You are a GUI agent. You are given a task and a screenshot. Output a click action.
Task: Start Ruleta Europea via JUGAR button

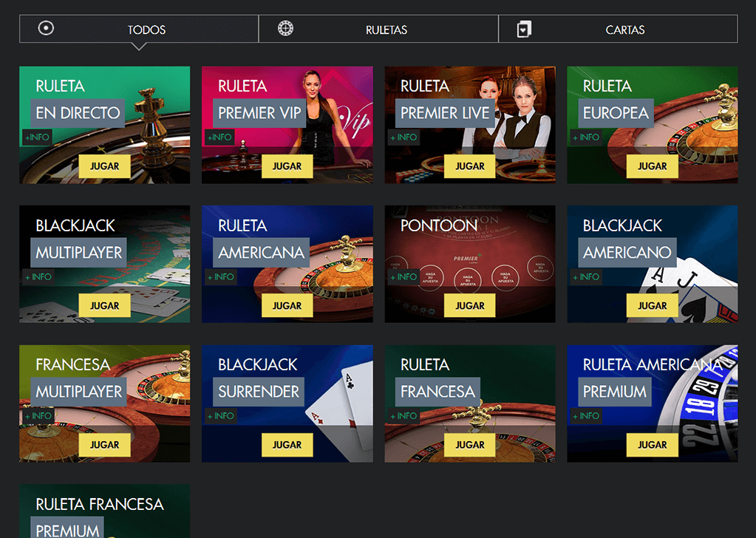(x=653, y=166)
